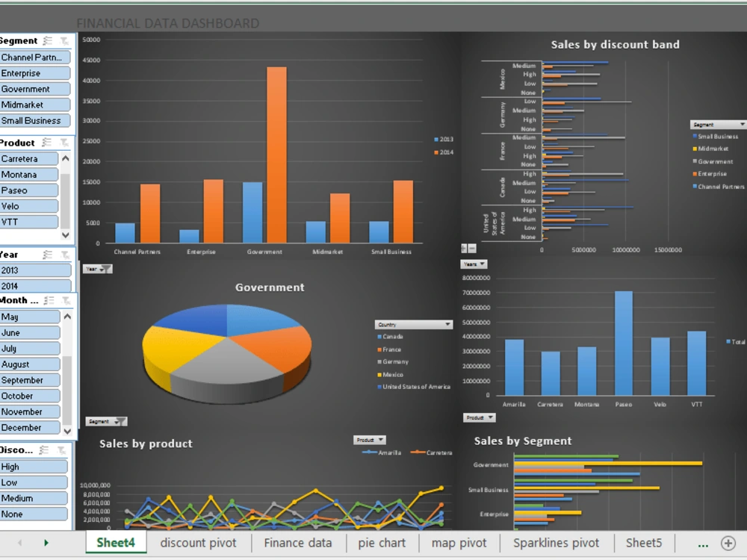Viewport: 747px width, 560px height.
Task: Open the Segment filter under the pie chart
Action: point(106,421)
